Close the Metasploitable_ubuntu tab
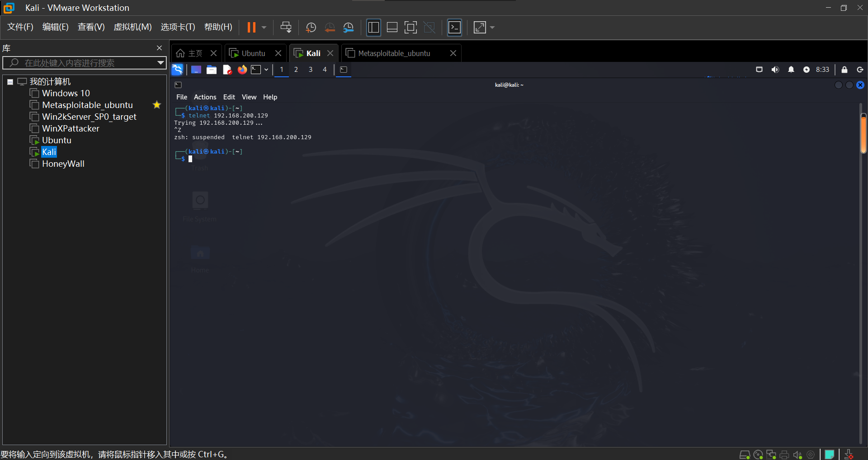 pyautogui.click(x=453, y=53)
